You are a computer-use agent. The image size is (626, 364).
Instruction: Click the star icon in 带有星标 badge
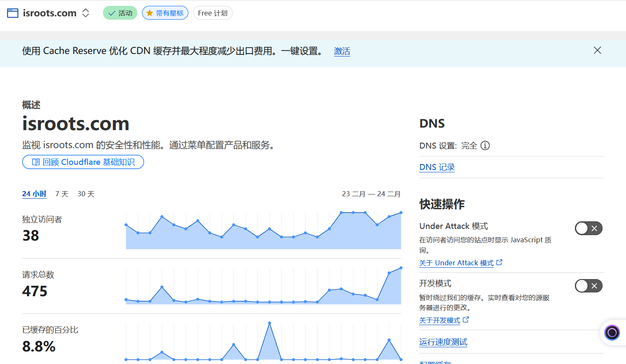tap(149, 13)
